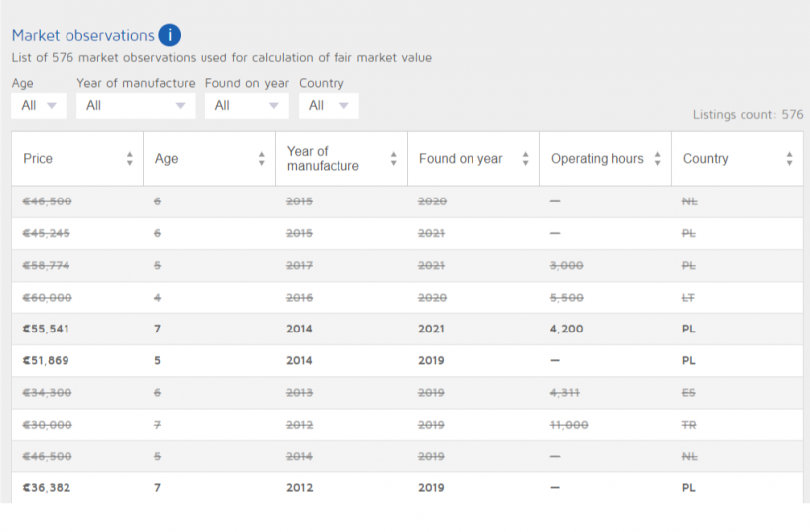Select the €36,382 price cell
The width and height of the screenshot is (810, 532).
tap(46, 488)
